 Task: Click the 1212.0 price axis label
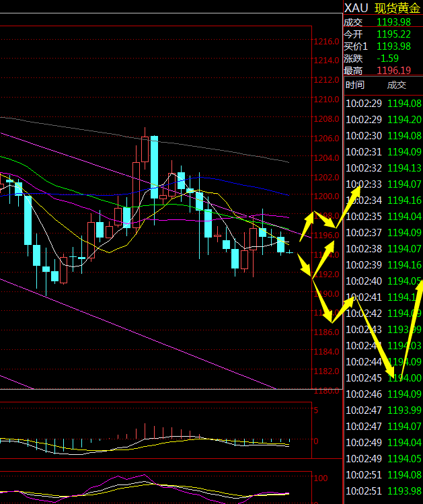click(326, 79)
